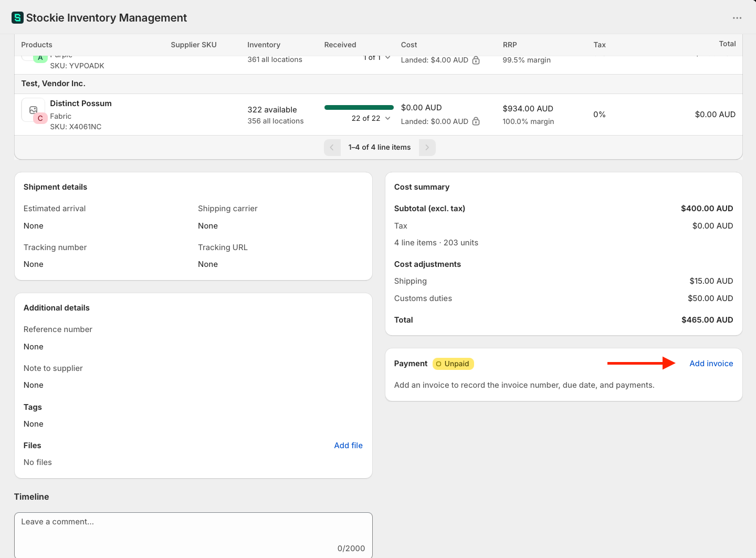Click the SKU: YVPOADK text
This screenshot has width=756, height=558.
[77, 66]
